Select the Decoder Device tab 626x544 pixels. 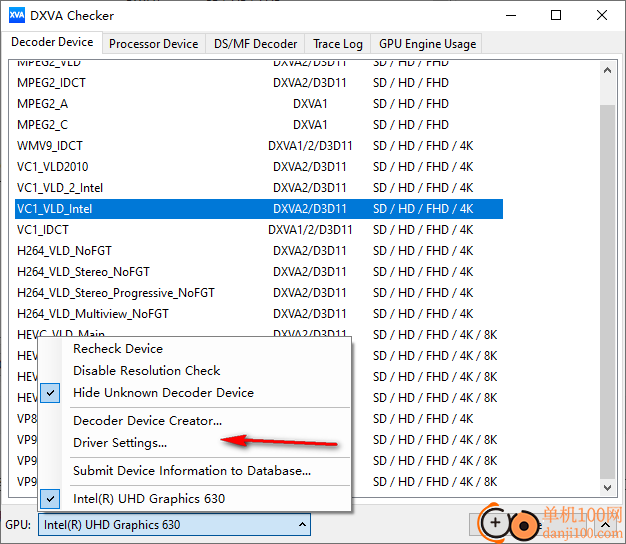[52, 42]
